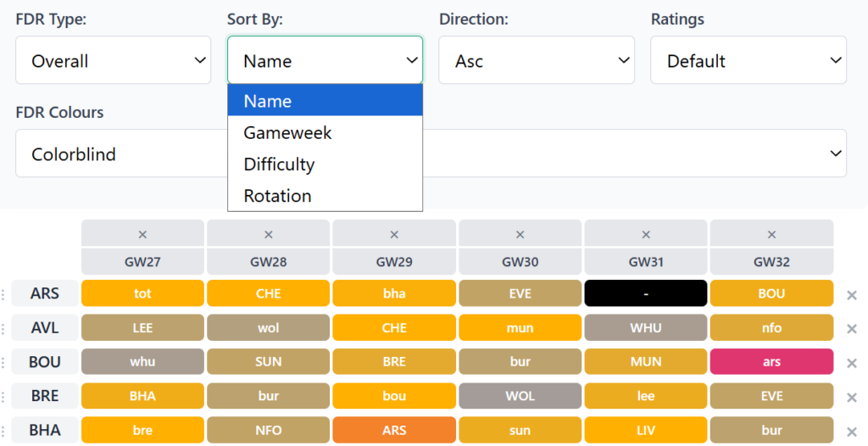
Task: Delete the BHA row with its × icon
Action: click(852, 431)
